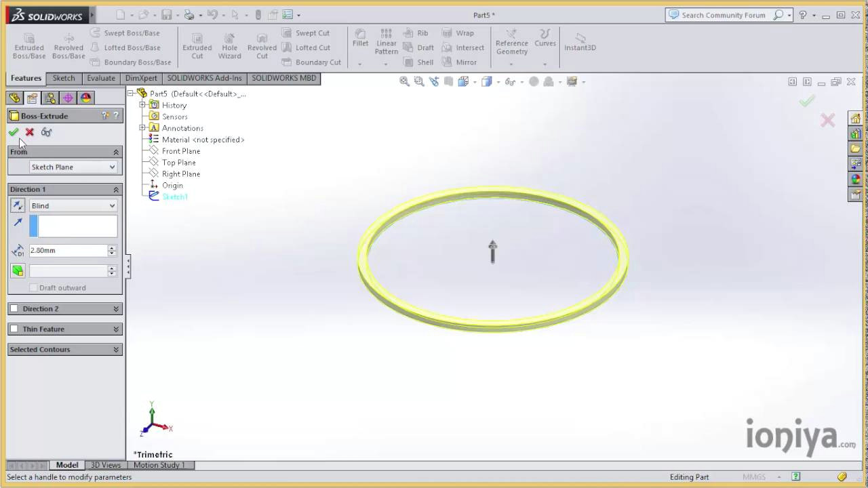Click Reference Geometry tool

tap(511, 42)
